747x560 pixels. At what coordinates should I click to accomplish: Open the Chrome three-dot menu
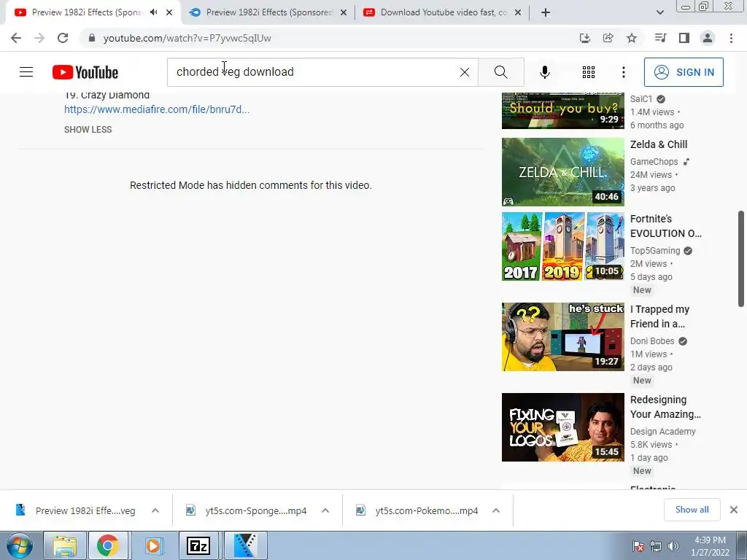pos(731,38)
